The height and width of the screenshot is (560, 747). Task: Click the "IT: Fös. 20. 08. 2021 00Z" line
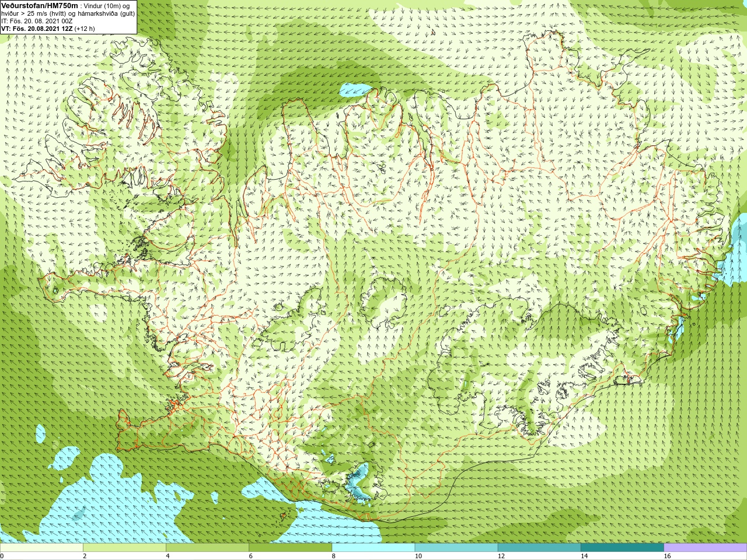coord(37,20)
